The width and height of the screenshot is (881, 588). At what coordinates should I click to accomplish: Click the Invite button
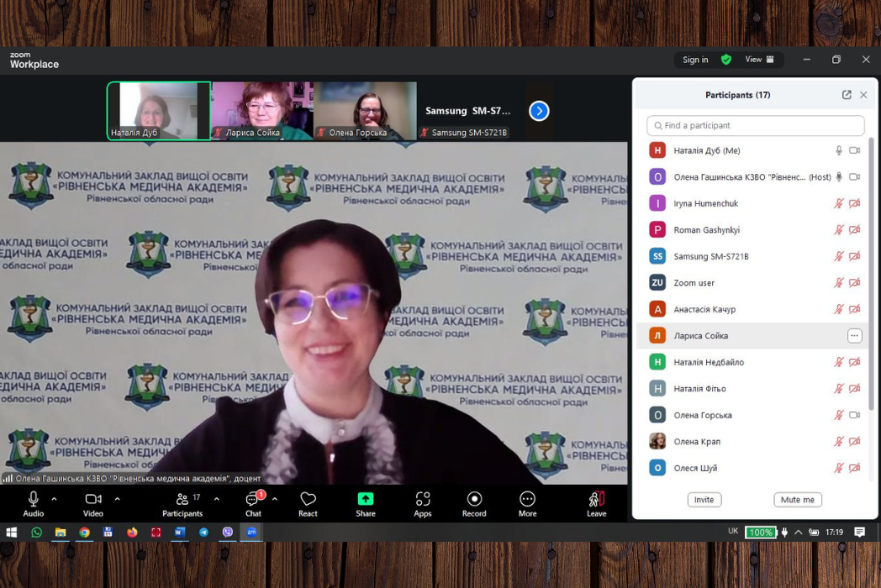704,500
